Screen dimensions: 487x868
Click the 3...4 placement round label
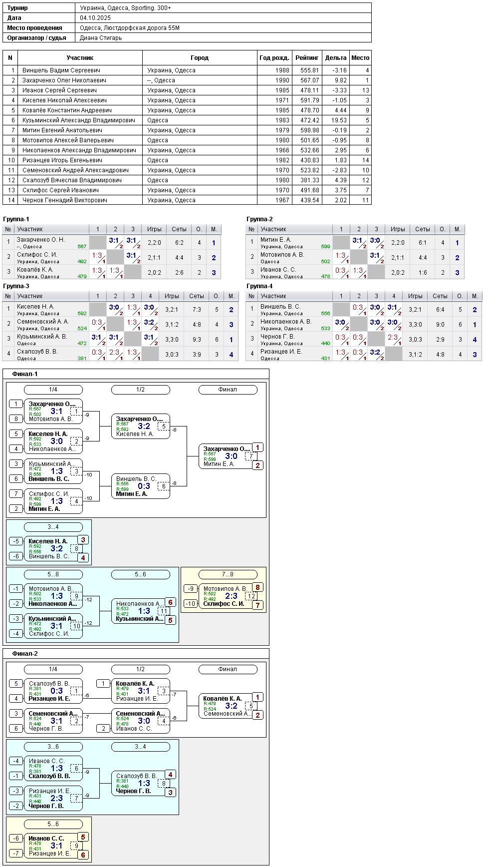coord(53,527)
